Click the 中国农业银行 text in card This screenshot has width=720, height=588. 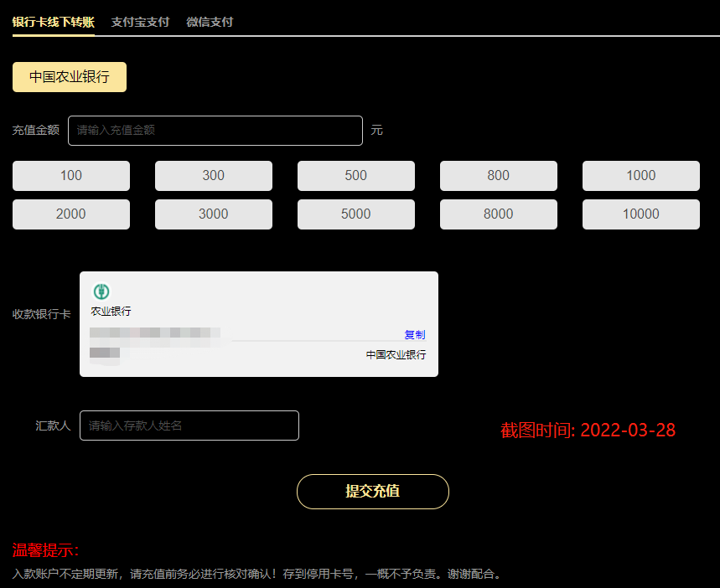[x=396, y=355]
